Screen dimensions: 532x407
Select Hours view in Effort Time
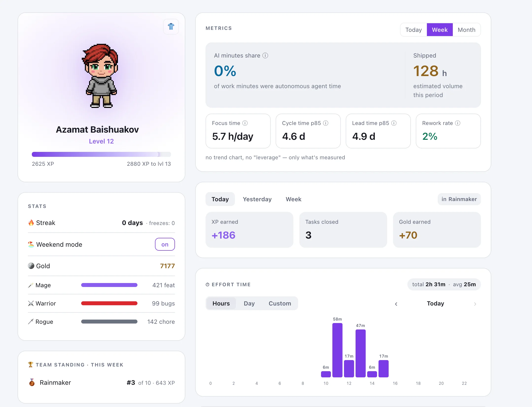pyautogui.click(x=221, y=303)
